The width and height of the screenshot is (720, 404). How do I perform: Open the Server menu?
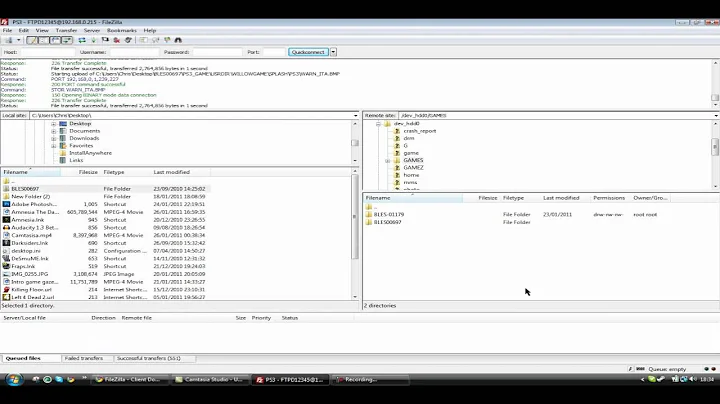click(x=92, y=30)
